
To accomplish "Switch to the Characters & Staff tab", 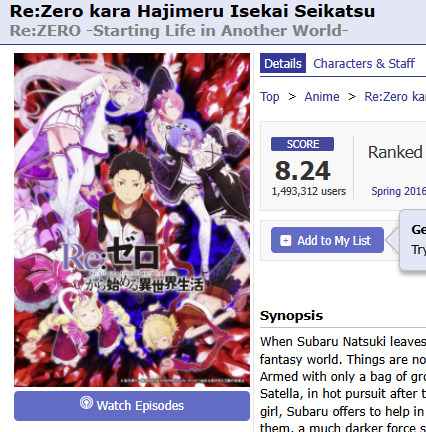I will (x=364, y=63).
